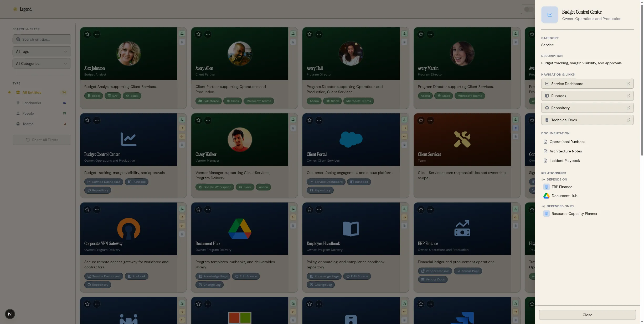Click the Corporate VPN Gateway logo
644x324 pixels.
(x=128, y=229)
